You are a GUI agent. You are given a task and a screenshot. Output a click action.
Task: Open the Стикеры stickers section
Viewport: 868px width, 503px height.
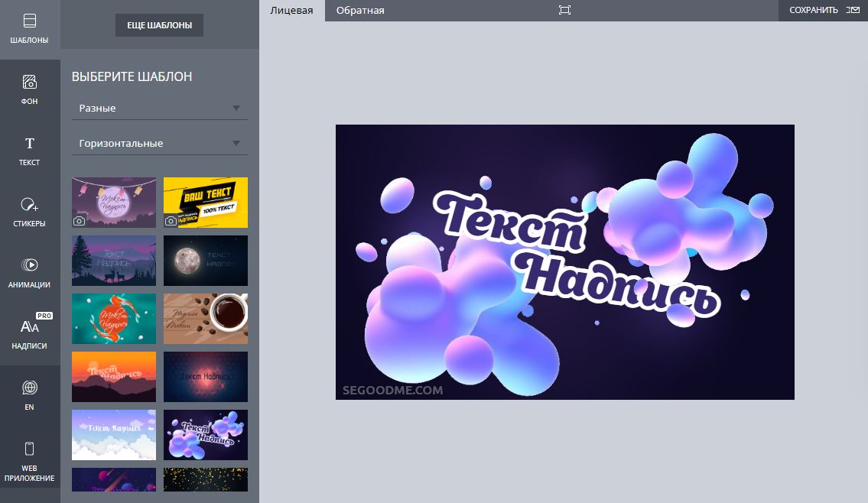[x=29, y=213]
